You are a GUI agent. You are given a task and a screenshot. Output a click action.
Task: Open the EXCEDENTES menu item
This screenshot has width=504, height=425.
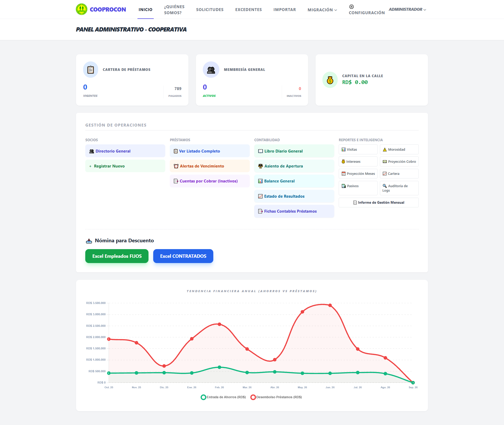pyautogui.click(x=248, y=9)
